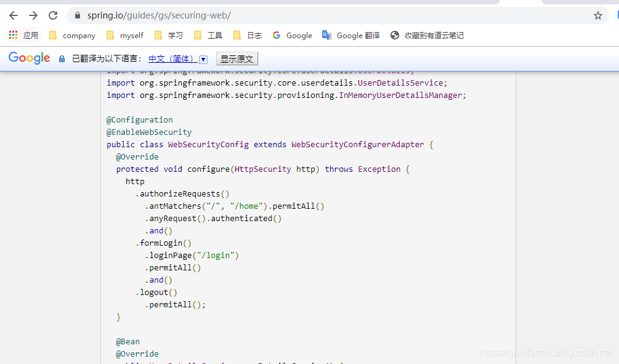Click WebSecurityConfigurerAdapter in class declaration
This screenshot has height=364, width=619.
[x=358, y=145]
